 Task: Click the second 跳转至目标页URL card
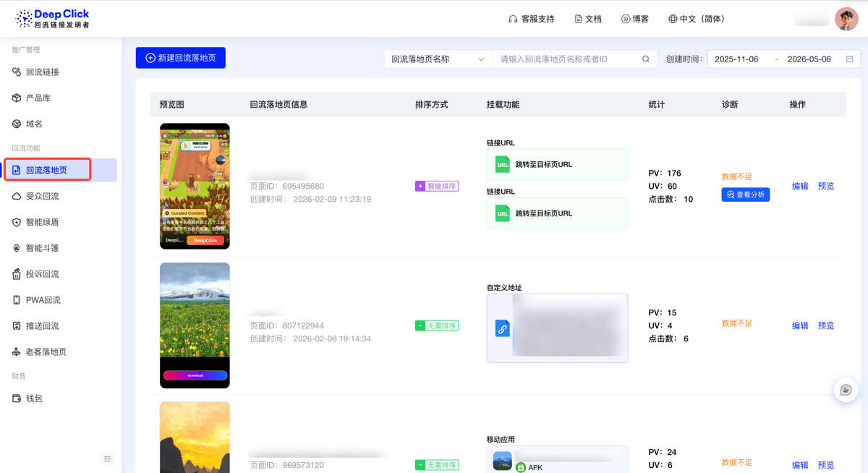[x=557, y=213]
